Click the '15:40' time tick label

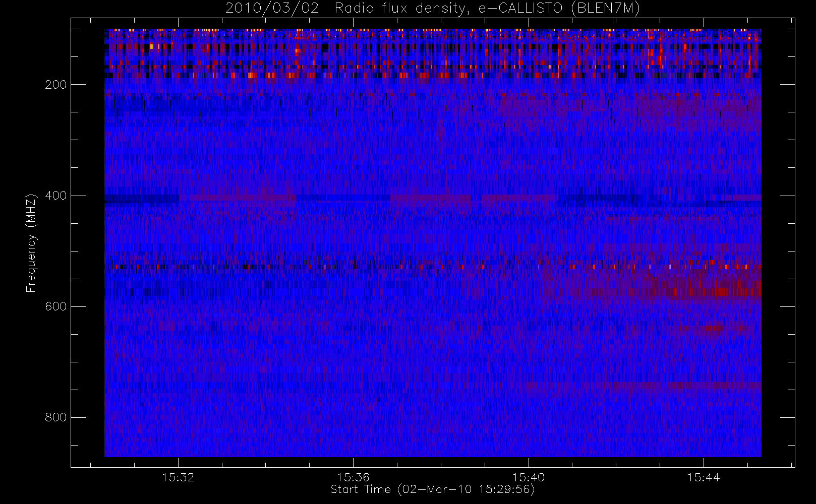point(529,477)
